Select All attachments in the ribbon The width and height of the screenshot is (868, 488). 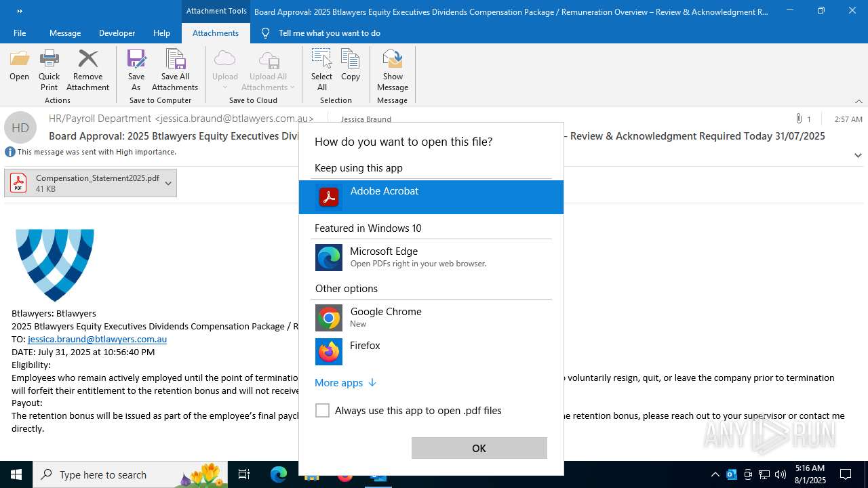[322, 70]
